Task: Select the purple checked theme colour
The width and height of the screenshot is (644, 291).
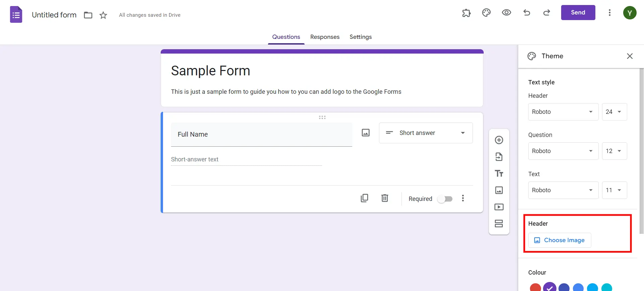Action: point(549,287)
